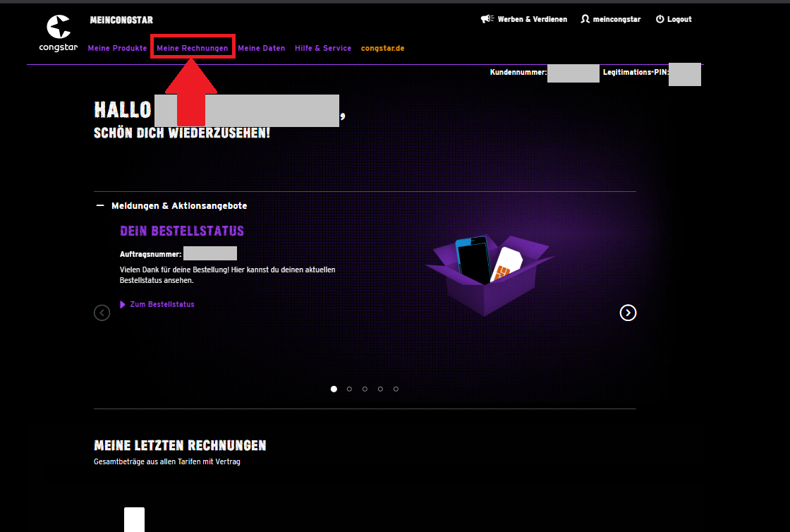The height and width of the screenshot is (532, 790).
Task: Open Hilfe & Service
Action: [322, 49]
